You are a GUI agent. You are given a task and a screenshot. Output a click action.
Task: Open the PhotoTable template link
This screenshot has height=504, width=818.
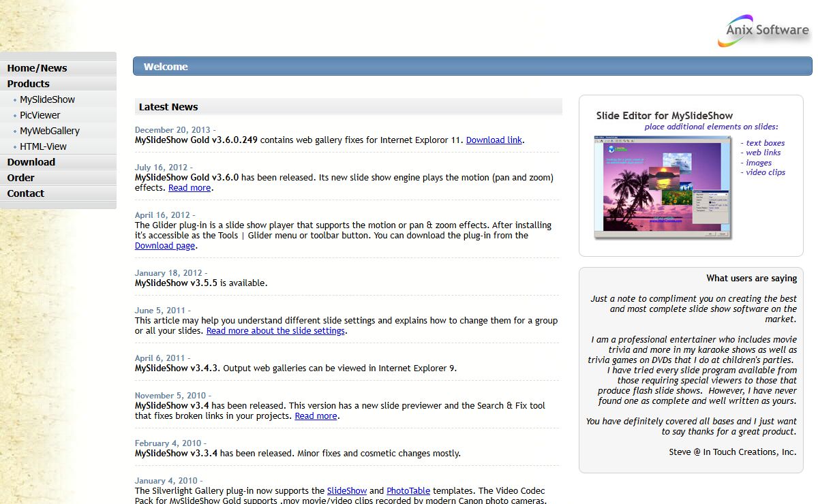[x=408, y=490]
